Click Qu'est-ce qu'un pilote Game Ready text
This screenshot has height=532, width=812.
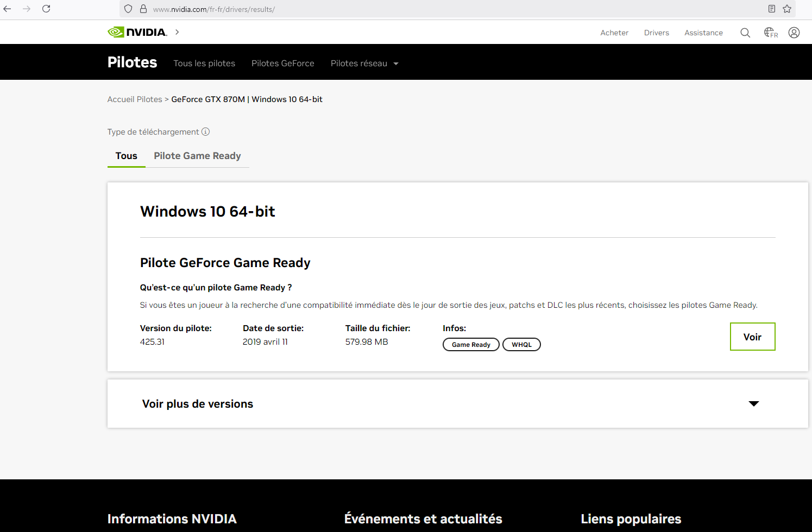pos(216,288)
